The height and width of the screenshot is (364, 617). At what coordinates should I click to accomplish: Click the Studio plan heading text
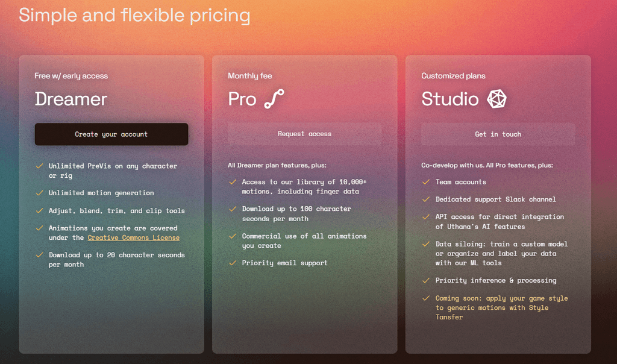coord(450,99)
